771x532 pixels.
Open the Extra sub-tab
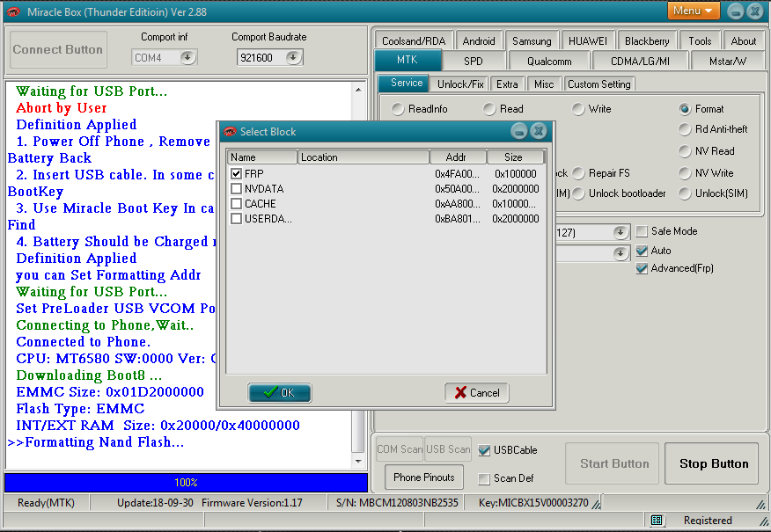[507, 84]
